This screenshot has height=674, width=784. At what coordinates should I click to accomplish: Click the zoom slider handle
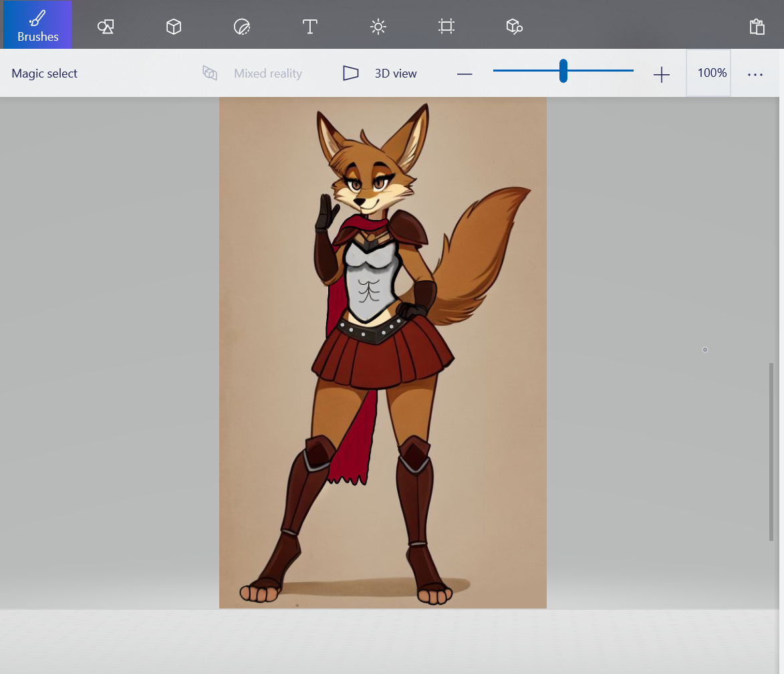pos(563,71)
